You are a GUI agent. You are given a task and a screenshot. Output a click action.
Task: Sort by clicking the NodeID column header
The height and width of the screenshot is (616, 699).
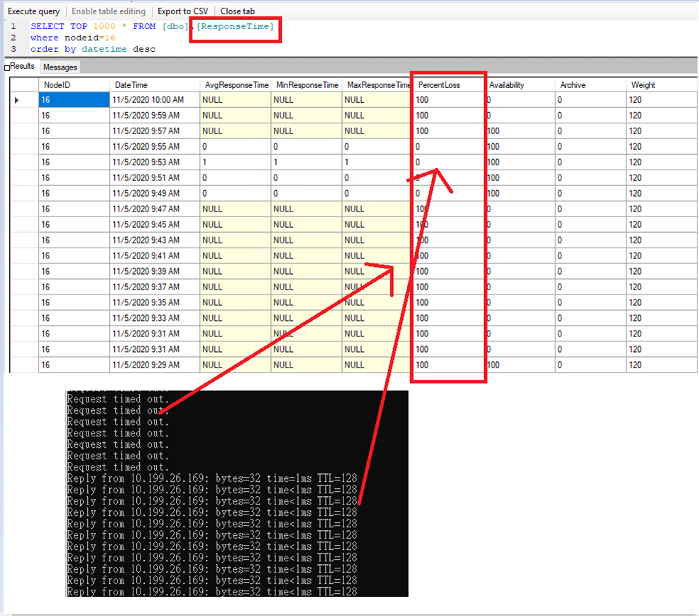click(x=57, y=84)
